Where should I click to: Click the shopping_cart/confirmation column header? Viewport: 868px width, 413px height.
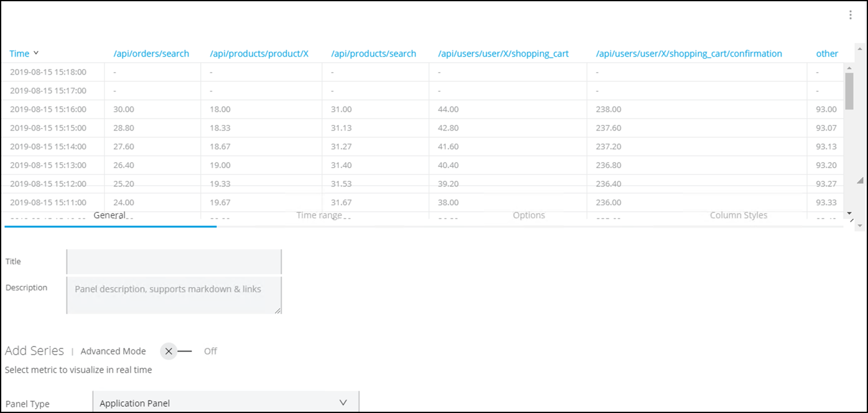pyautogui.click(x=689, y=53)
